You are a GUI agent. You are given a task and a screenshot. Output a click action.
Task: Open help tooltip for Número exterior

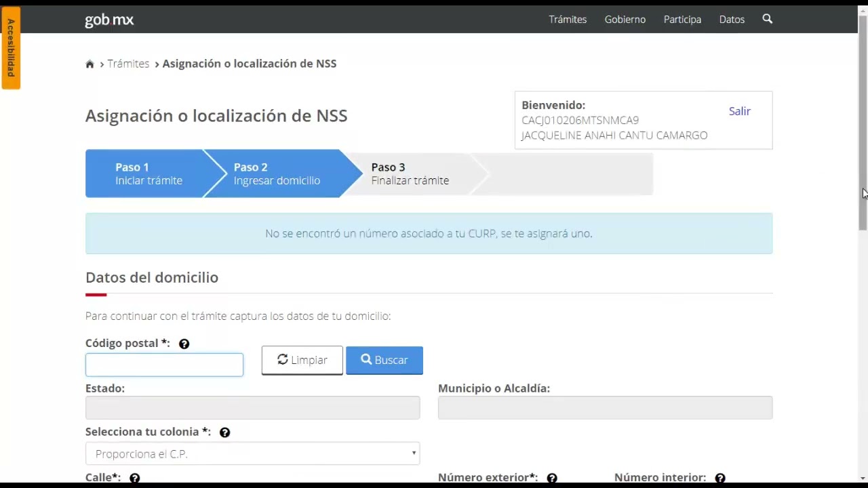(x=552, y=479)
